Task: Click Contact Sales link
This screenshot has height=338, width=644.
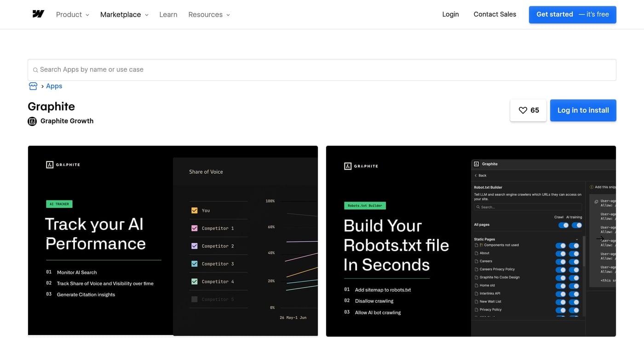Action: pyautogui.click(x=495, y=14)
